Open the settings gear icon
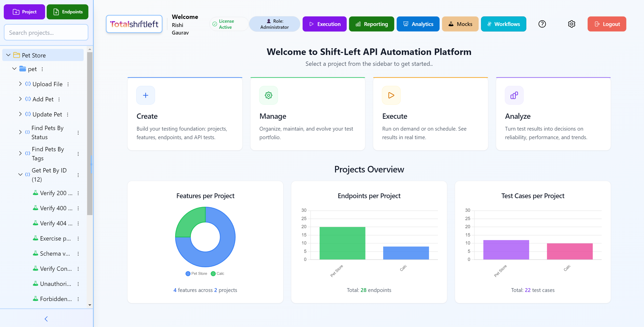This screenshot has height=327, width=644. coord(571,24)
